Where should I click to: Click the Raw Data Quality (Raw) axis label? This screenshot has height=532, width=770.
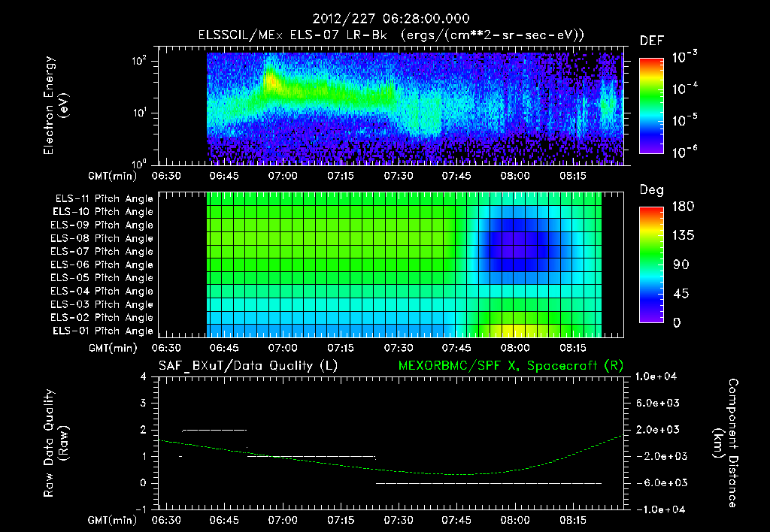(x=56, y=443)
